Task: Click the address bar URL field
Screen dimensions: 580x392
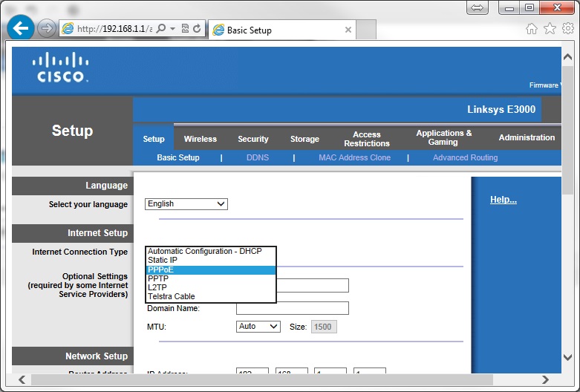Action: (x=114, y=29)
